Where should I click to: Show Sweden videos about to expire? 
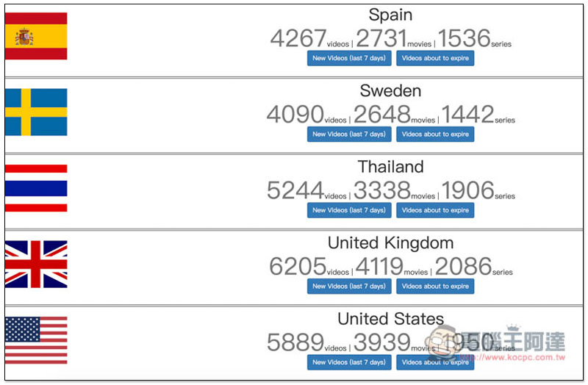tap(435, 134)
